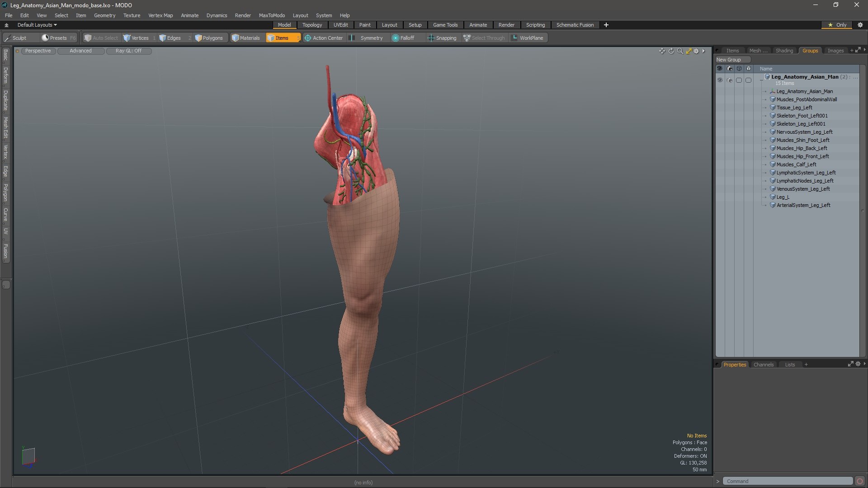Expand the right panel tab overflow arrow
This screenshot has height=488, width=868.
[864, 50]
